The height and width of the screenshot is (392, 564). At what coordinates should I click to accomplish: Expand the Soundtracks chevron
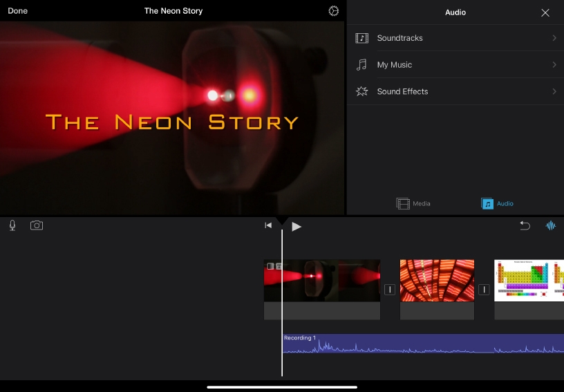point(554,38)
